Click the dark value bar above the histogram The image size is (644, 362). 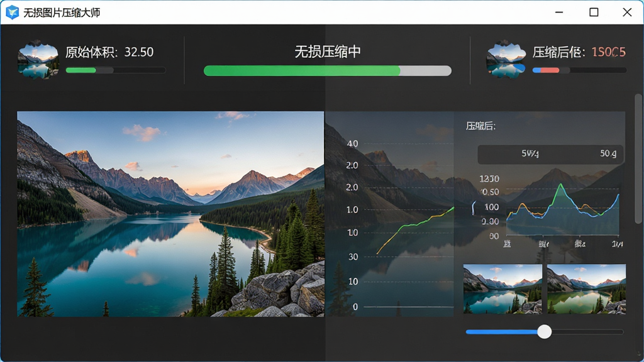(550, 154)
